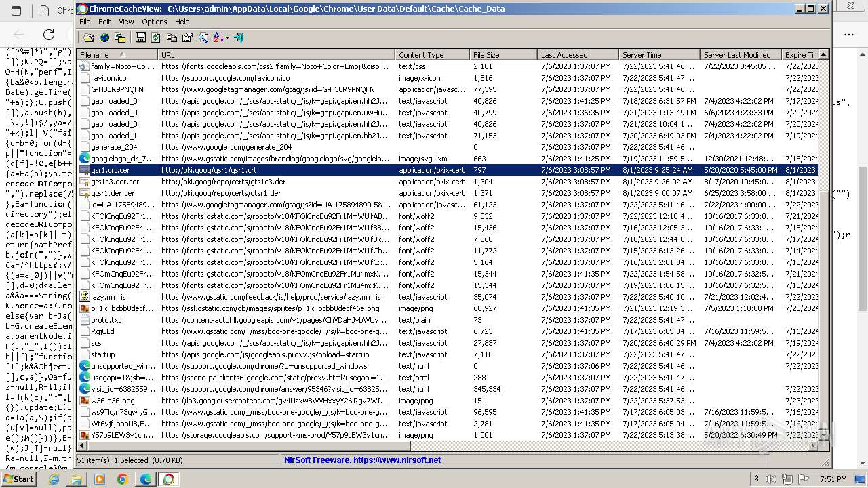The height and width of the screenshot is (488, 868).
Task: Open the File menu
Action: (85, 22)
